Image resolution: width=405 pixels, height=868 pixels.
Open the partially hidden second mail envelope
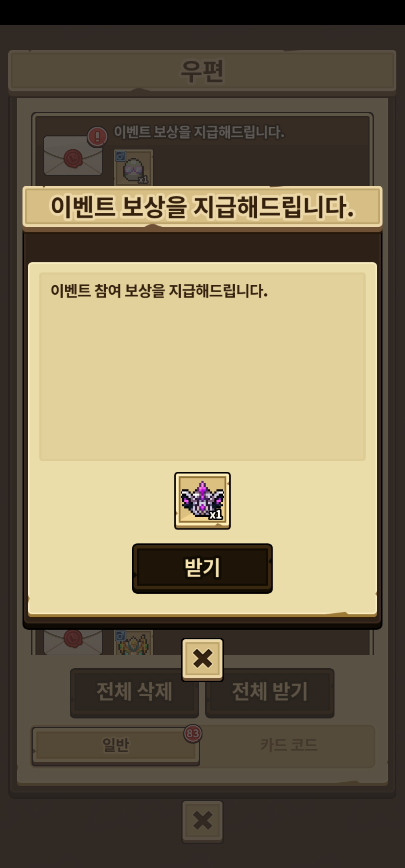(x=73, y=642)
